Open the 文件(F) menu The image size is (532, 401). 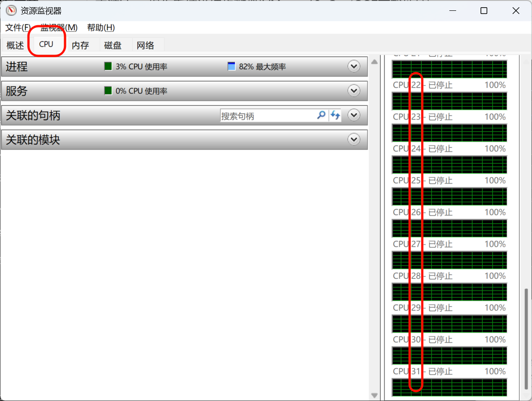click(x=18, y=28)
